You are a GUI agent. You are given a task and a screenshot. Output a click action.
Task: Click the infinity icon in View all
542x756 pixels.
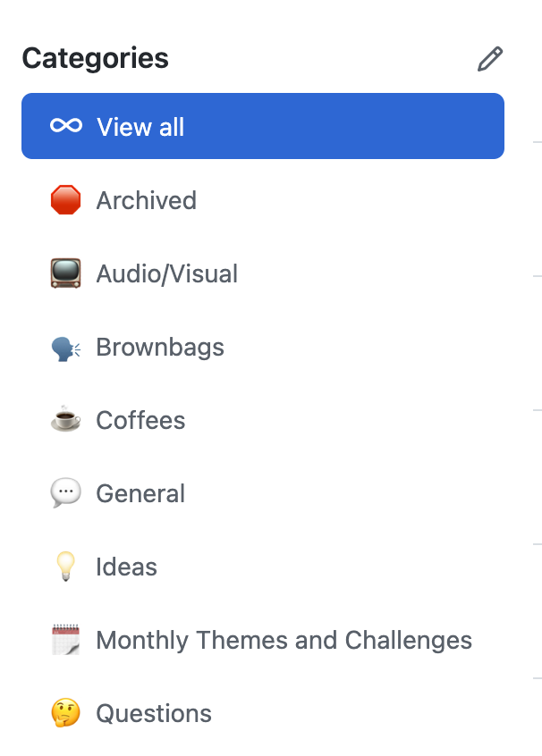tap(66, 126)
